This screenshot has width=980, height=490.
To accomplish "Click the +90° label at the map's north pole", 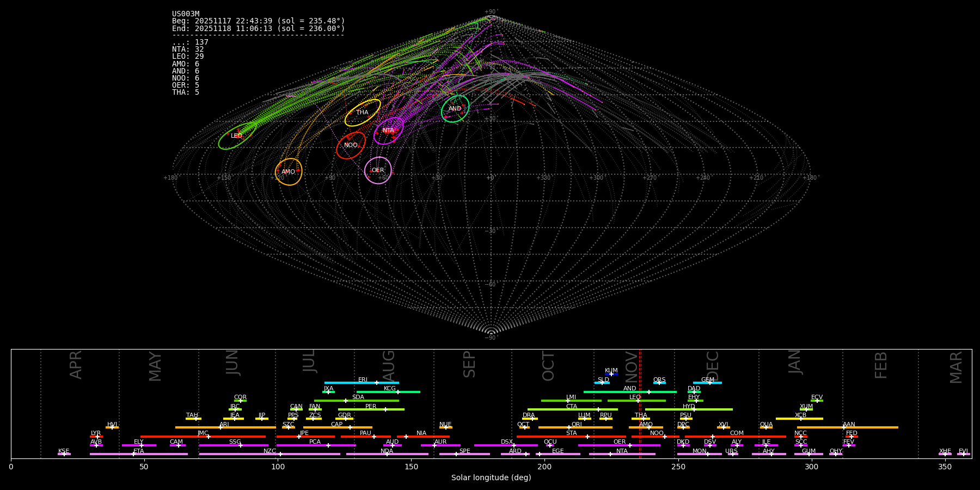I will pos(491,12).
